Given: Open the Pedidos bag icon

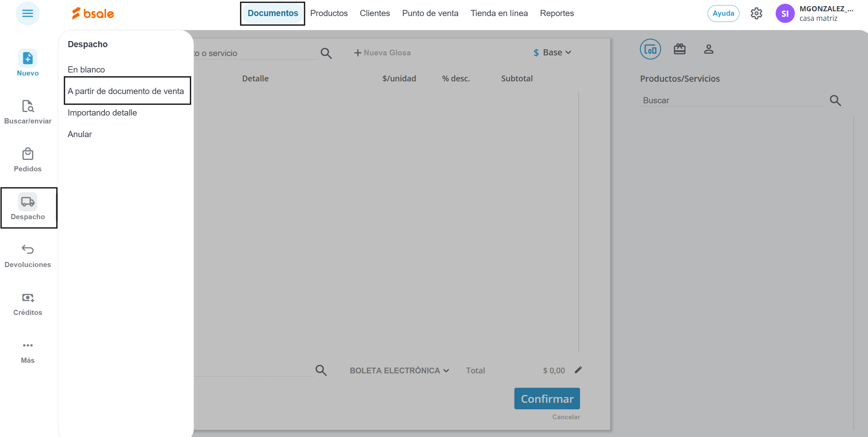Looking at the screenshot, I should [28, 154].
